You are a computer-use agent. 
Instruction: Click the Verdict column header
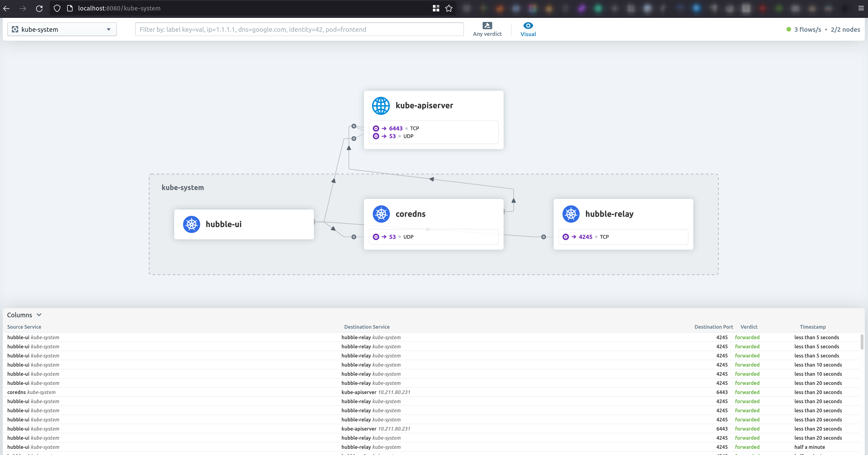click(749, 327)
